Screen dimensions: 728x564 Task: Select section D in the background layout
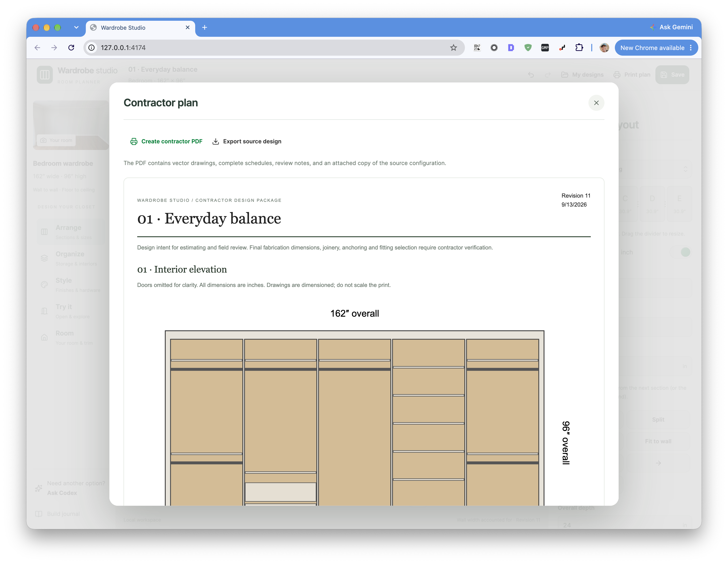click(x=652, y=204)
